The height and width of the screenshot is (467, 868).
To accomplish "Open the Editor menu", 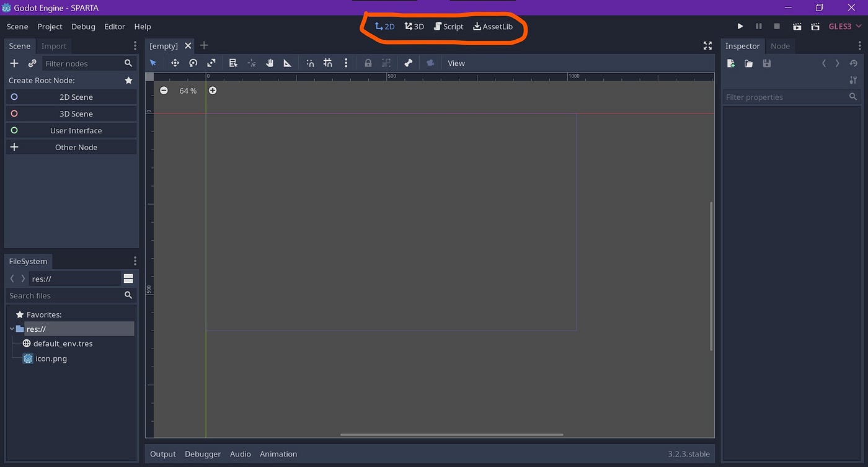I will pos(115,27).
